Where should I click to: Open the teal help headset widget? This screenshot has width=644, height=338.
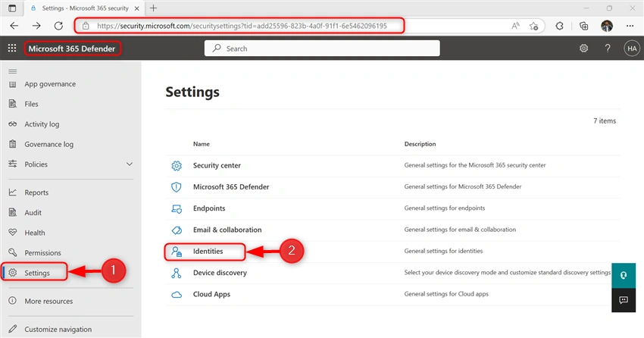(623, 275)
